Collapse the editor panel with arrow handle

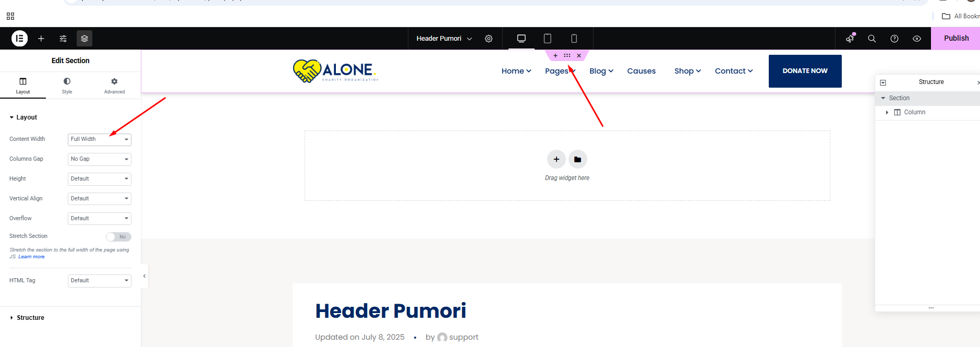pos(144,276)
